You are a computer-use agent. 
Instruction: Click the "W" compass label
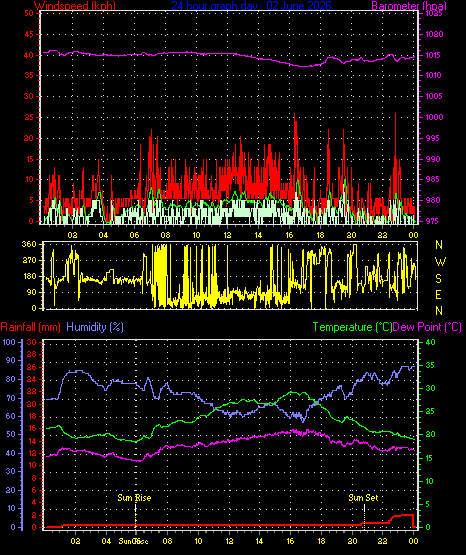[x=440, y=262]
